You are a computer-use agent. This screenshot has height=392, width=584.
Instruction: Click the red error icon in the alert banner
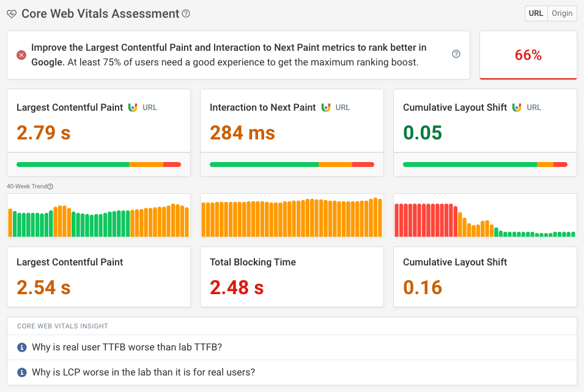(x=21, y=55)
